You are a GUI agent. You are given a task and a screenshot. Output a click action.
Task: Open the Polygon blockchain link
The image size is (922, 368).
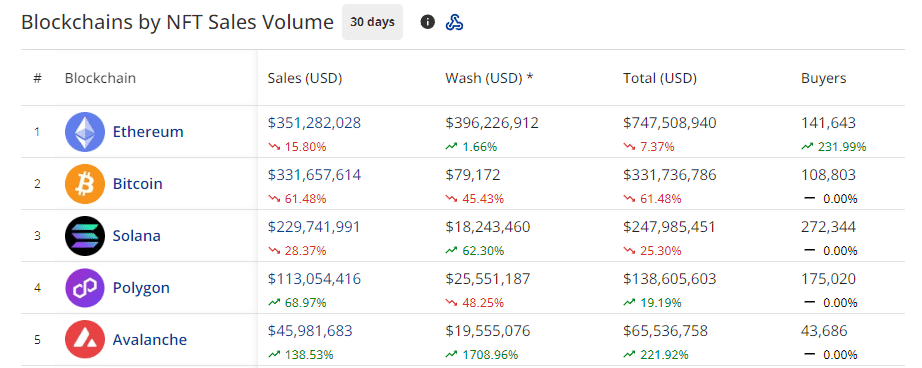coord(141,288)
